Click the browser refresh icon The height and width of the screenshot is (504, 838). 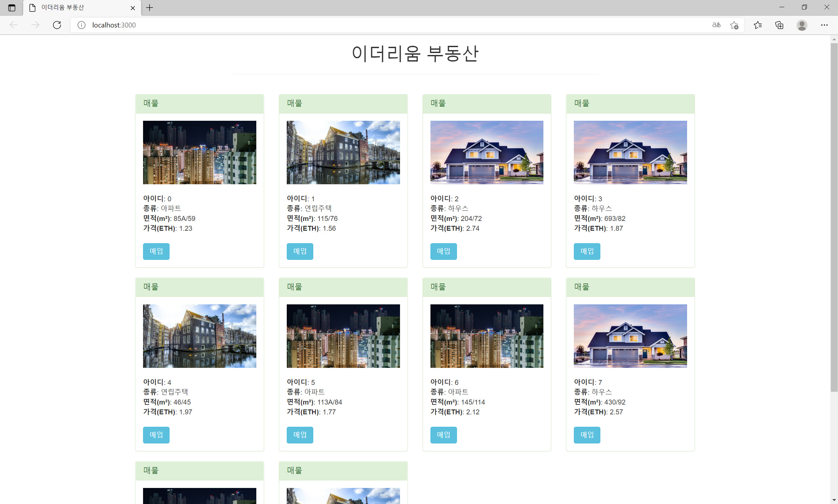[x=57, y=25]
